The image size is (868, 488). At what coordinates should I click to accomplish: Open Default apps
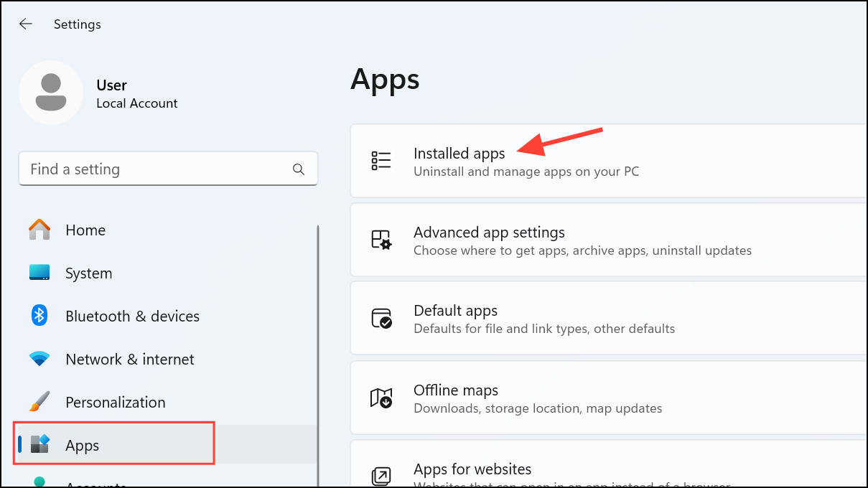click(609, 318)
